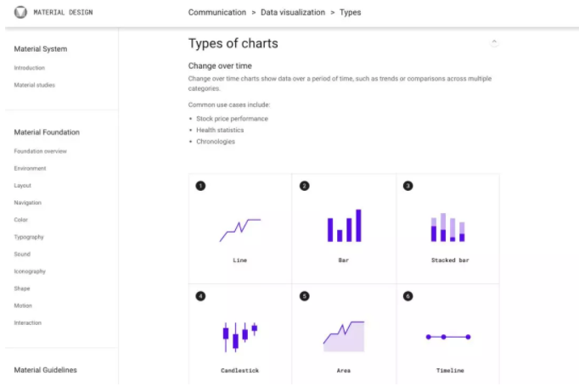The height and width of the screenshot is (392, 579).
Task: Open the Layout sidebar item
Action: click(23, 185)
